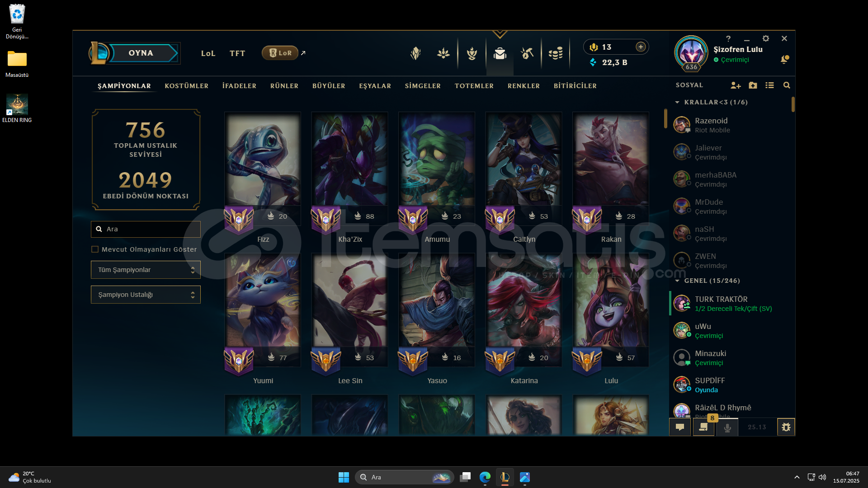Image resolution: width=868 pixels, height=488 pixels.
Task: Switch to the BÜYÜLER tab
Action: click(329, 86)
